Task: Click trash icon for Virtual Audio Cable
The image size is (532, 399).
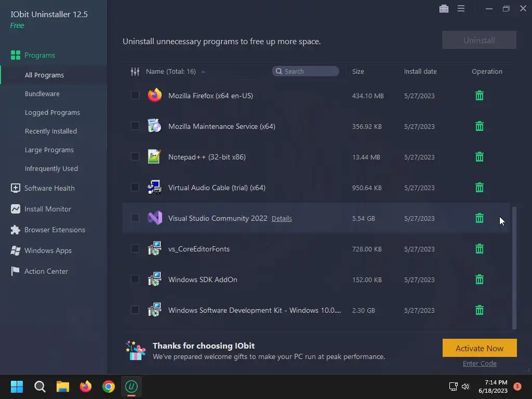Action: coord(479,187)
